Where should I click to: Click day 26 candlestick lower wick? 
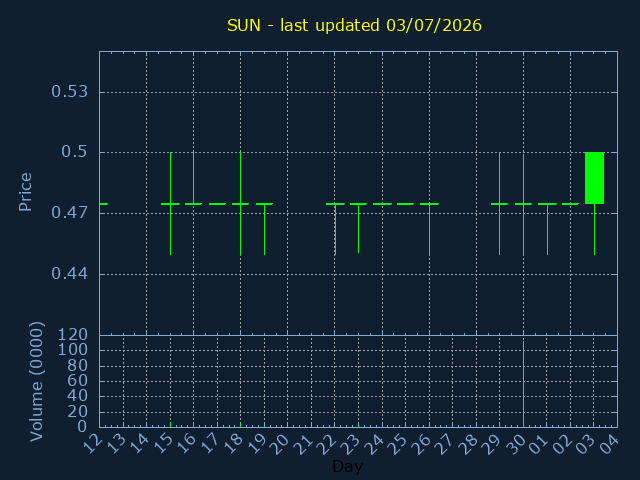pos(429,230)
